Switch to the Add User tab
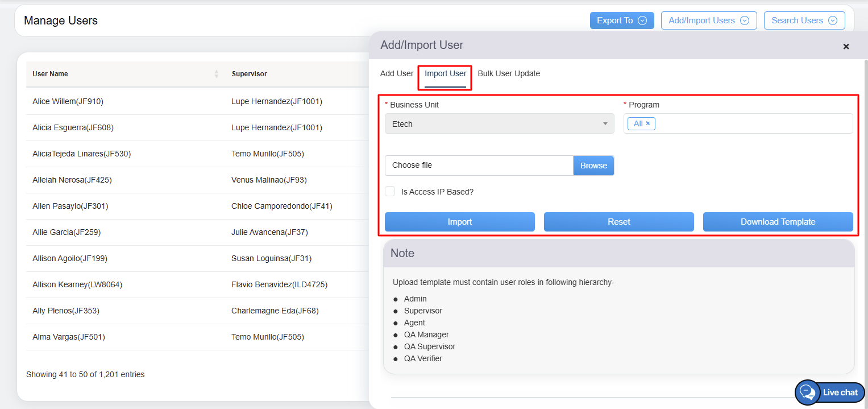Viewport: 868px width, 409px height. pyautogui.click(x=397, y=73)
